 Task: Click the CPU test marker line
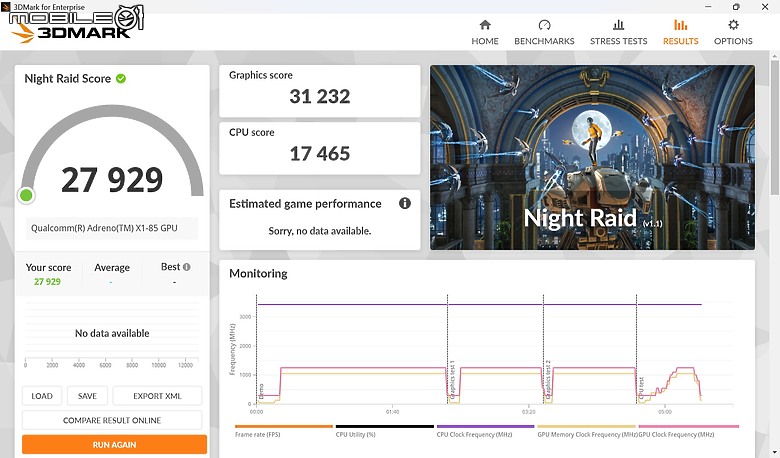[x=636, y=349]
